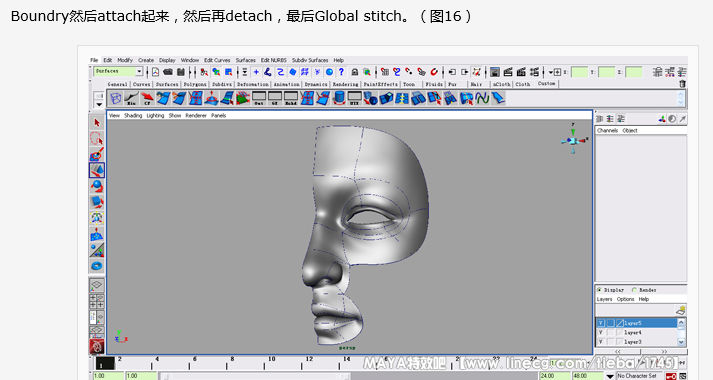The width and height of the screenshot is (713, 380).
Task: Click the wireframe cube shelf button
Action: click(x=116, y=98)
